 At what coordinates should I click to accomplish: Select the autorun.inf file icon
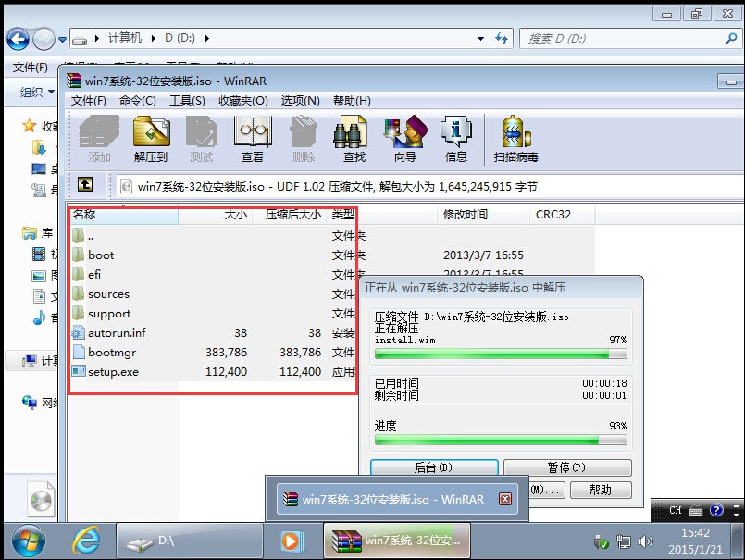click(x=79, y=333)
